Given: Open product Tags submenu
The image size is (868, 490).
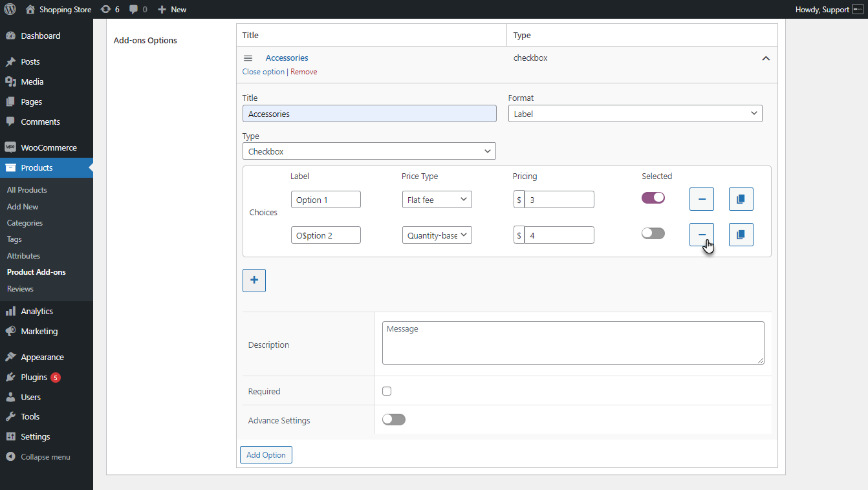Looking at the screenshot, I should click(14, 239).
